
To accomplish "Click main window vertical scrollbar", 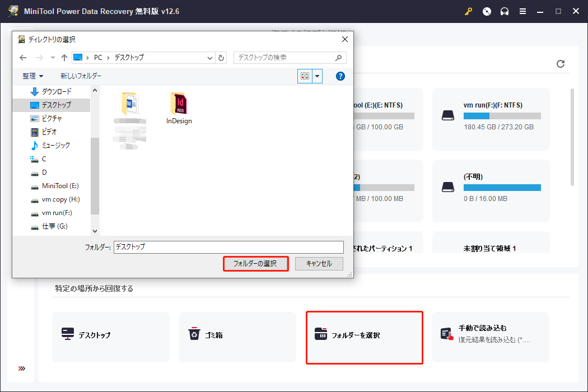I will (x=572, y=137).
